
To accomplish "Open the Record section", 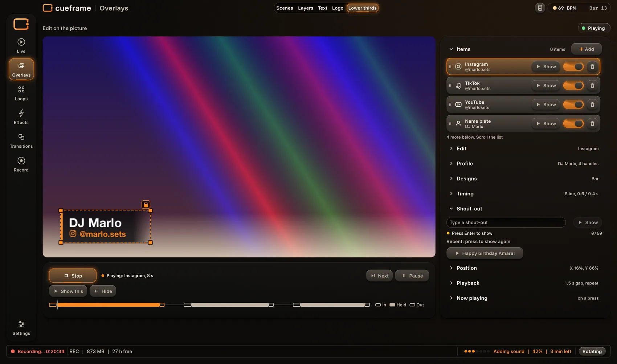I will [21, 164].
